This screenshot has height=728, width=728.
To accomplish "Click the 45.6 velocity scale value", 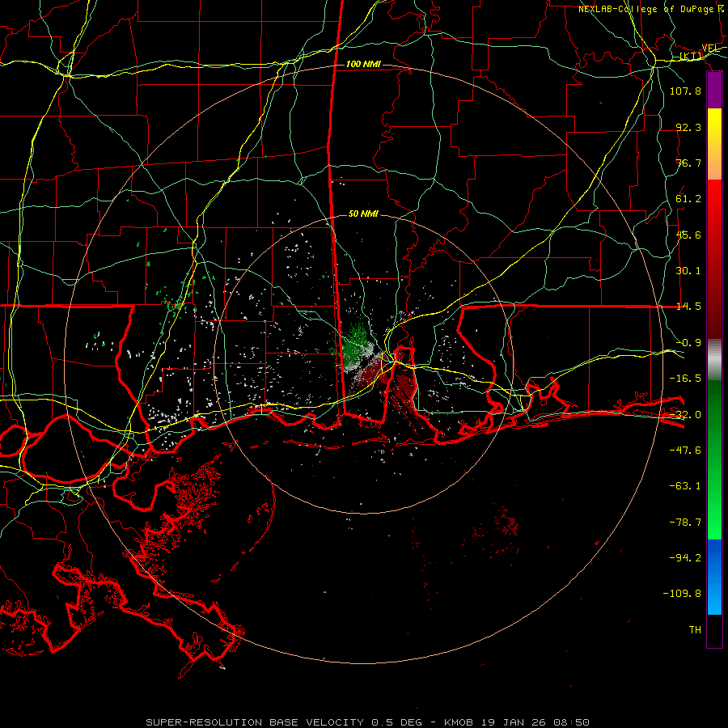I will (688, 235).
